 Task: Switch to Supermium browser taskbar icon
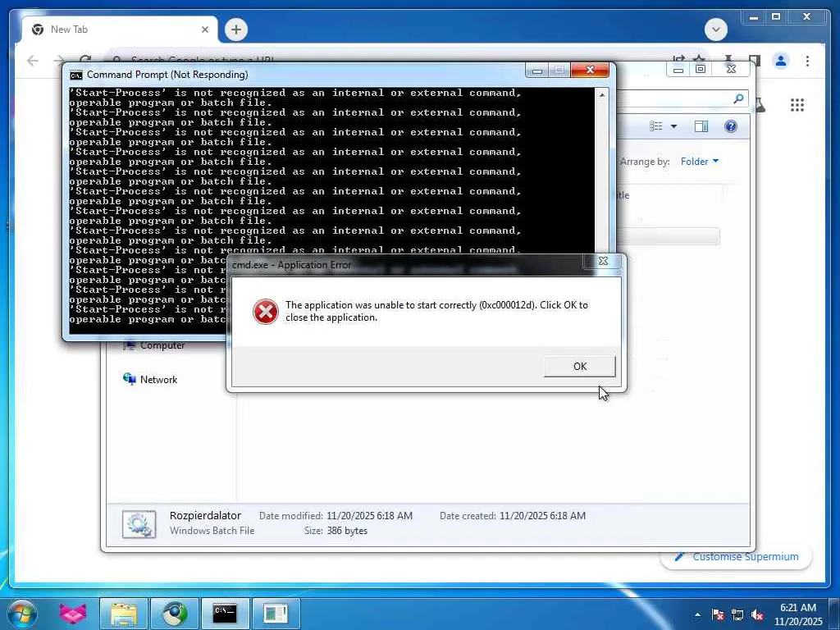coord(175,614)
